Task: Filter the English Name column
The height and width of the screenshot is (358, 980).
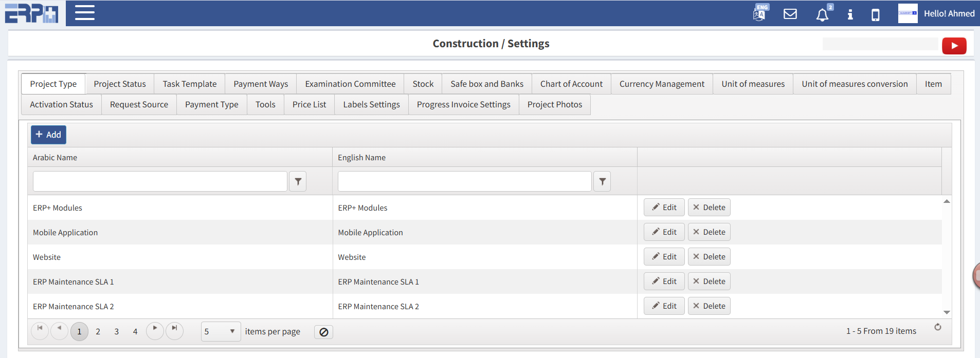Action: click(x=602, y=181)
